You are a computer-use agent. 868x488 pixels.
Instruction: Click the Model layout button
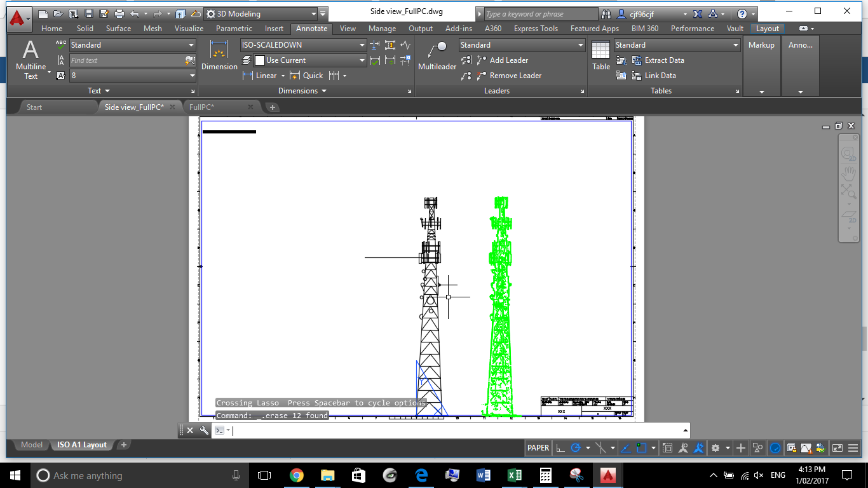[31, 445]
